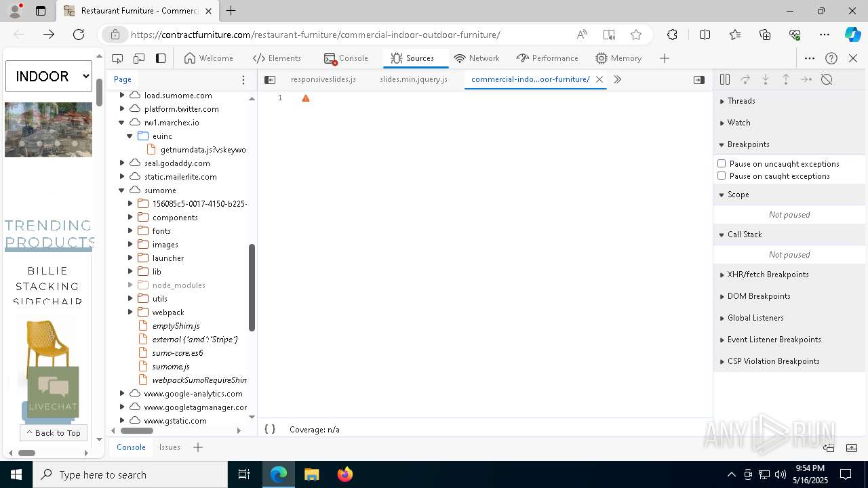
Task: Collapse rw1.marchex.io tree node
Action: [122, 123]
